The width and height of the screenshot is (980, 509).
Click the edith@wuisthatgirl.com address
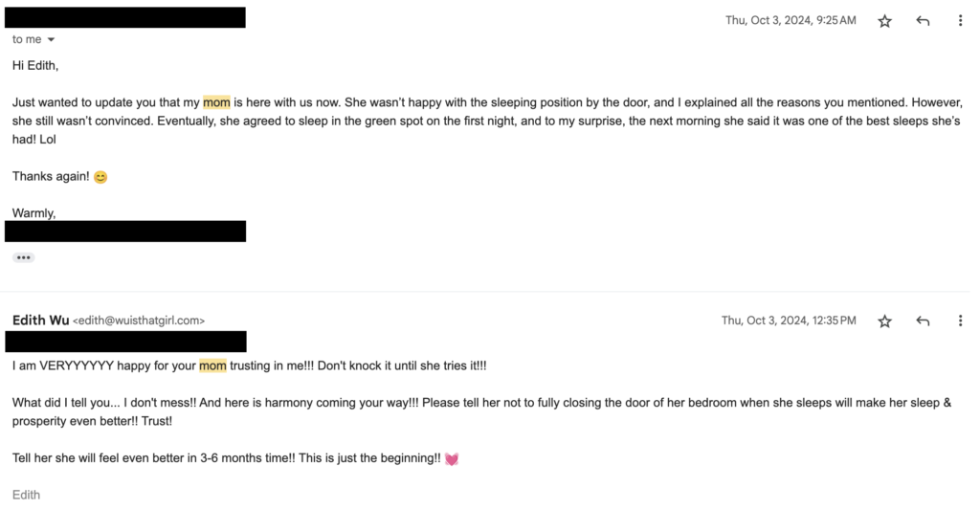point(139,321)
